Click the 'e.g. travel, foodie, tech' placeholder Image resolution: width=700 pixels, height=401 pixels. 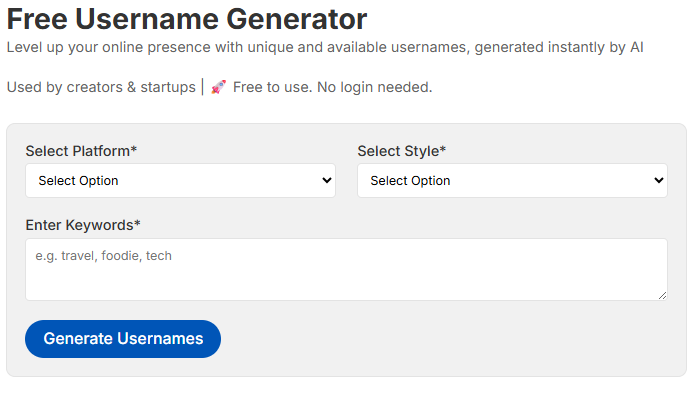click(104, 256)
